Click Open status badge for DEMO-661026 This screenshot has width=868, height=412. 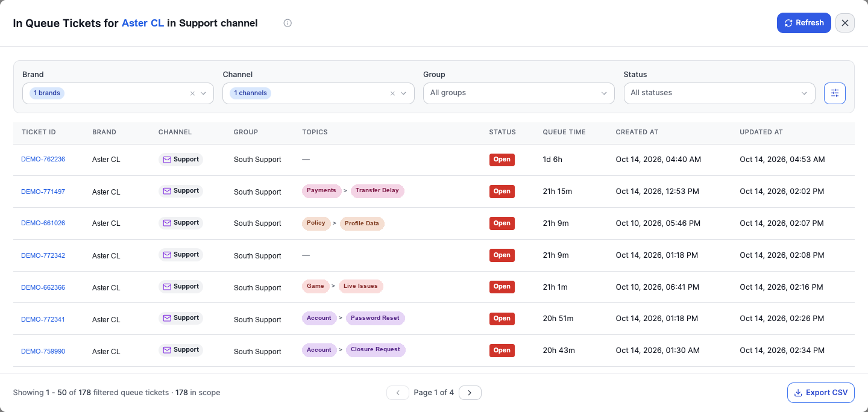502,223
